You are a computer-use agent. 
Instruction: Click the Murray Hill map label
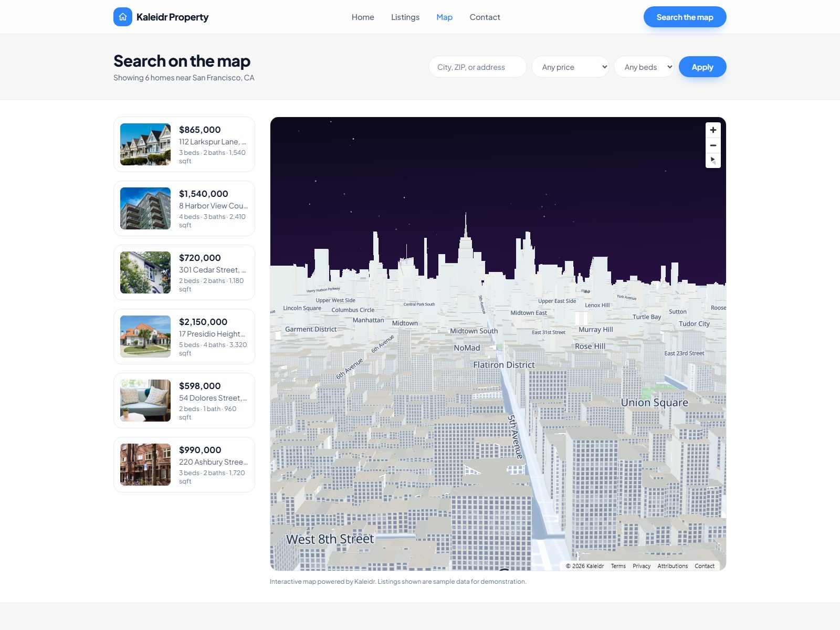pyautogui.click(x=595, y=330)
